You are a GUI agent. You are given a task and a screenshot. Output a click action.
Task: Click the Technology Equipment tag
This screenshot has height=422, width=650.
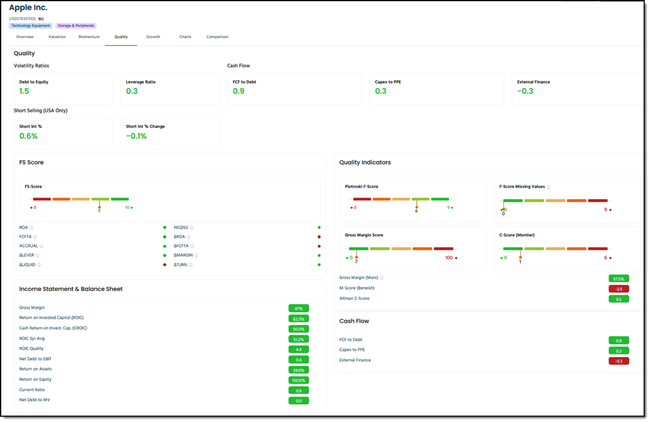31,26
